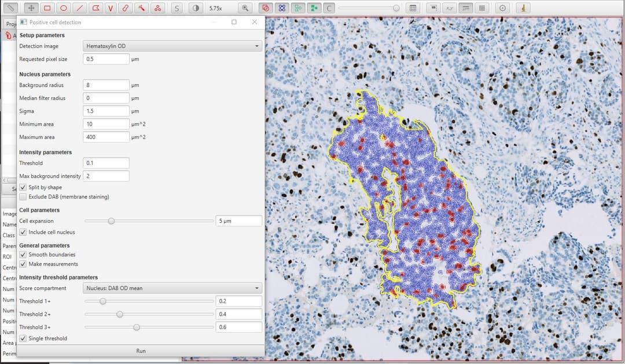625x364 pixels.
Task: Select the Brush tool
Action: click(126, 8)
